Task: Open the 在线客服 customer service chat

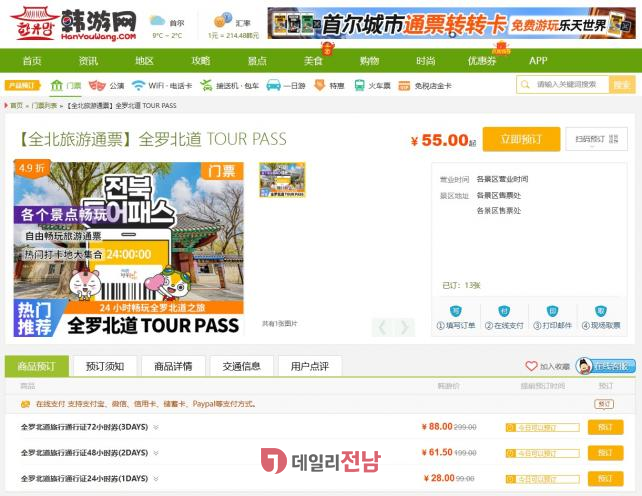Action: click(606, 366)
